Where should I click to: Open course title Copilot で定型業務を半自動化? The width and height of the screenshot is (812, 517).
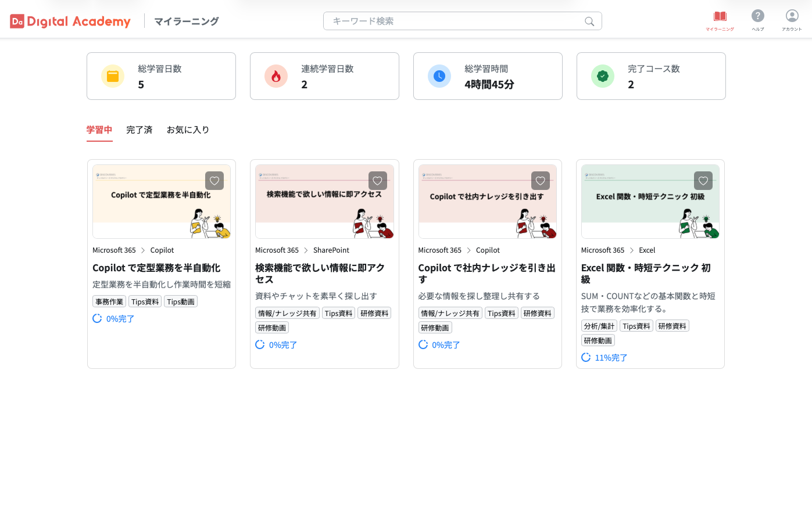tap(156, 268)
